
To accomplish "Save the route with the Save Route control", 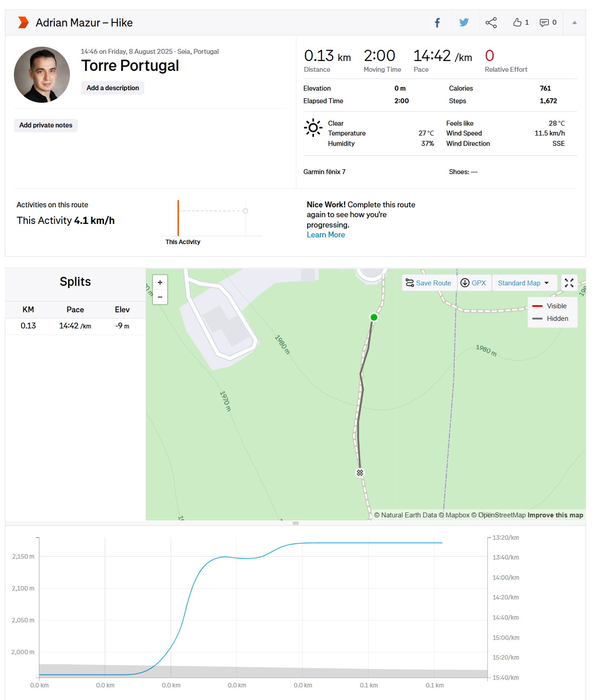I will [429, 283].
